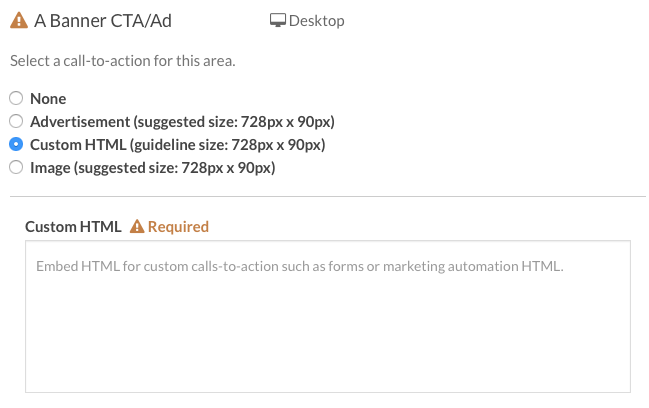Choose the Advertisement radio button
The height and width of the screenshot is (408, 649).
coord(16,121)
